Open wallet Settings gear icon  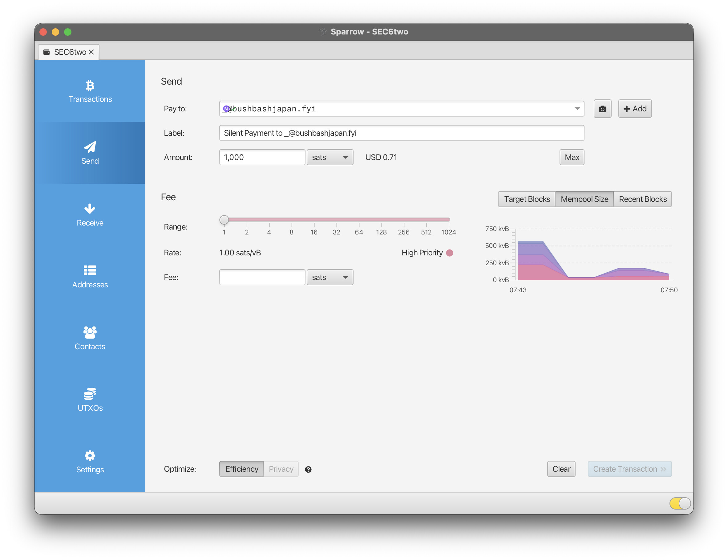90,455
